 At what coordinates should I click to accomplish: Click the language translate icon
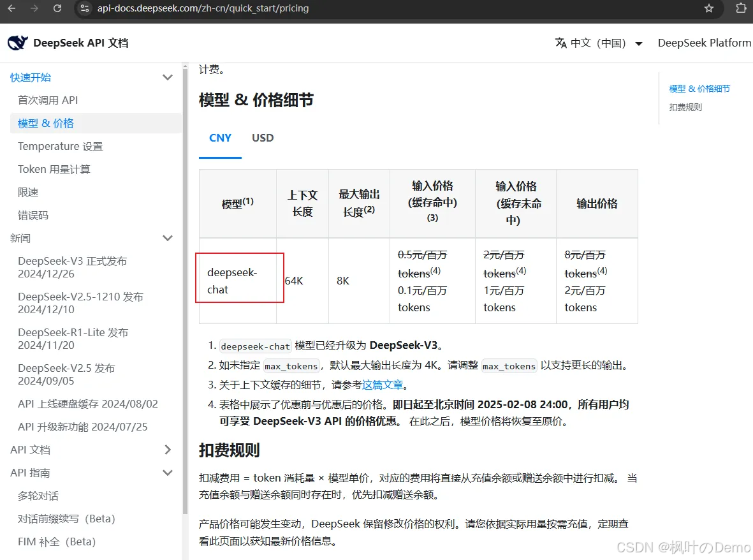pos(560,43)
